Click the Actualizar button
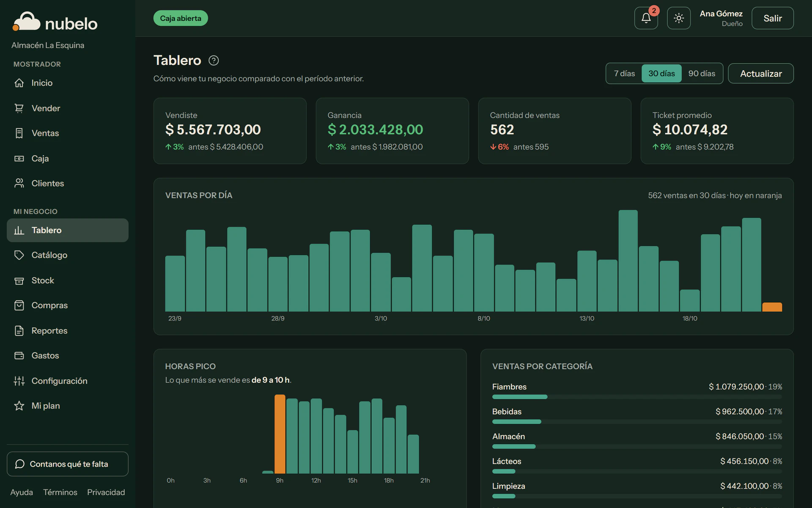 [760, 74]
